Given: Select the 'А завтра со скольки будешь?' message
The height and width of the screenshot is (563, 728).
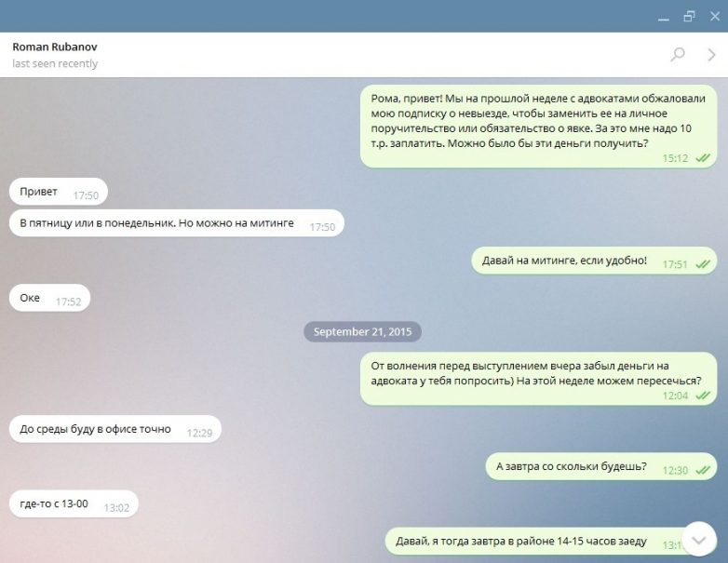Looking at the screenshot, I should [601, 466].
